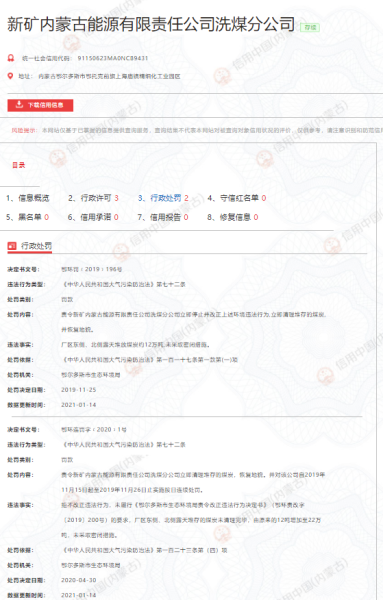This screenshot has width=383, height=600.
Task: Click the download icon in the red button
Action: 19,104
